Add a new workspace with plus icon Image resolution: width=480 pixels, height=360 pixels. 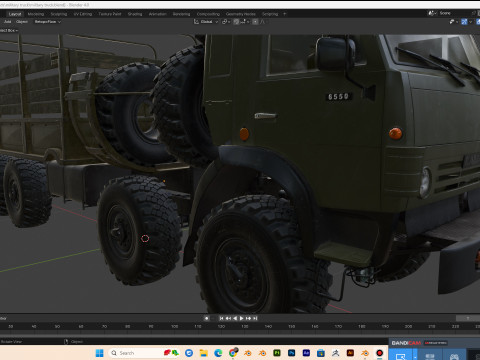click(x=284, y=14)
